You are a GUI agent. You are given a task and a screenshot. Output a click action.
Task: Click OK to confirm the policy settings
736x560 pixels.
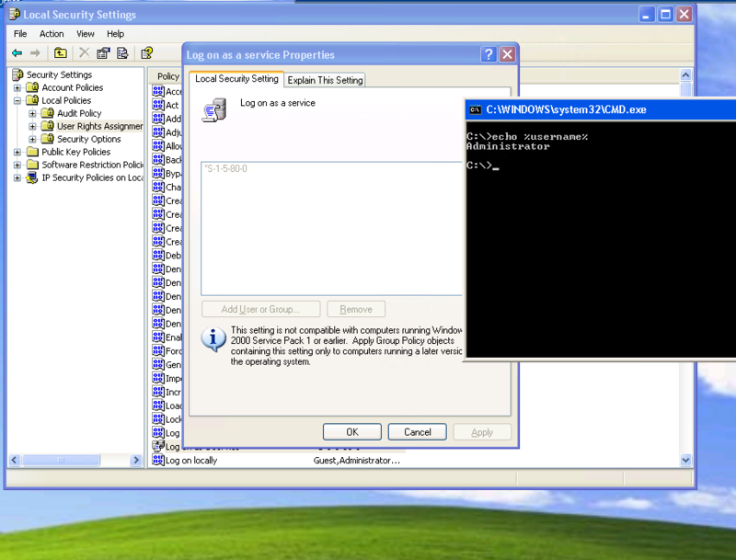coord(351,431)
